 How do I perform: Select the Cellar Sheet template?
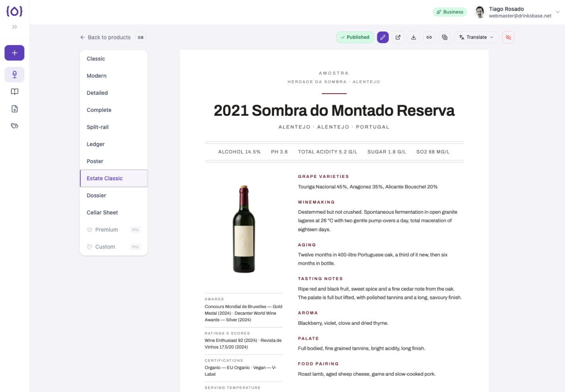tap(114, 213)
